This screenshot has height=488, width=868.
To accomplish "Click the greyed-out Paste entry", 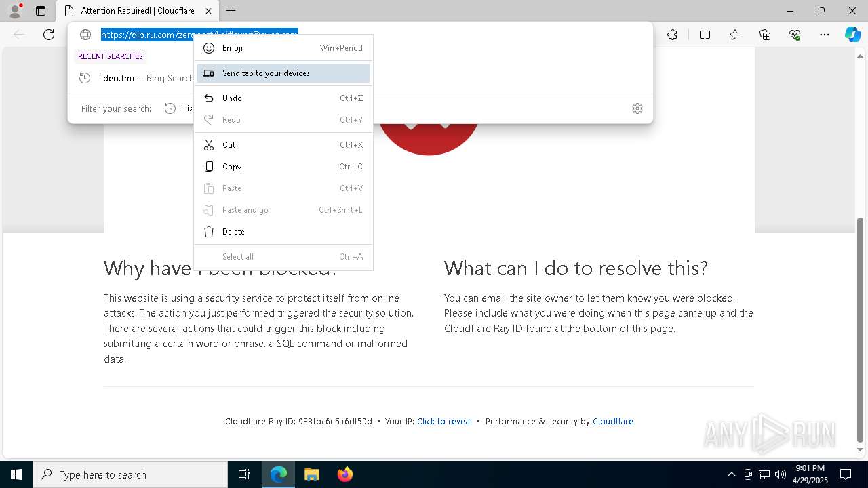I will (x=283, y=188).
